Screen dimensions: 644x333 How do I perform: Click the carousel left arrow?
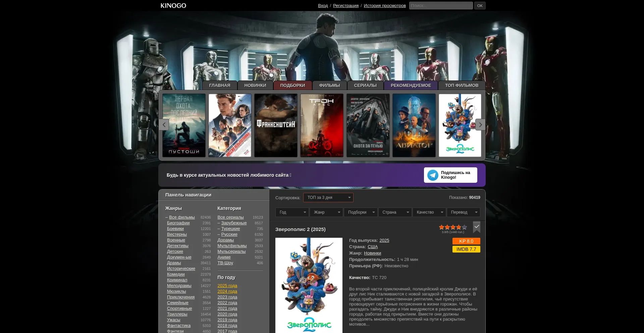pyautogui.click(x=164, y=124)
